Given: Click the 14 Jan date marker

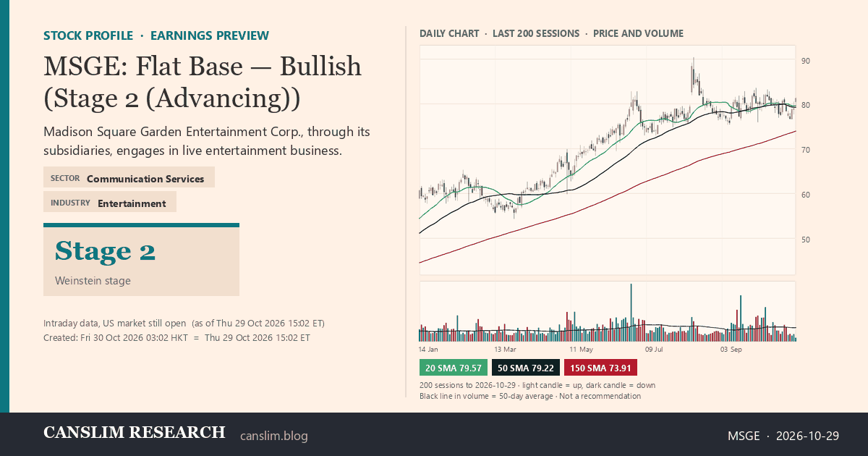Looking at the screenshot, I should [428, 349].
